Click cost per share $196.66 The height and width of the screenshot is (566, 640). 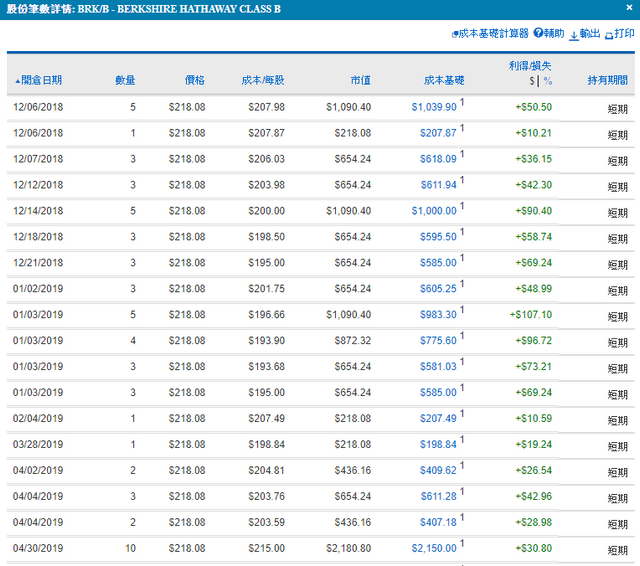tap(267, 315)
